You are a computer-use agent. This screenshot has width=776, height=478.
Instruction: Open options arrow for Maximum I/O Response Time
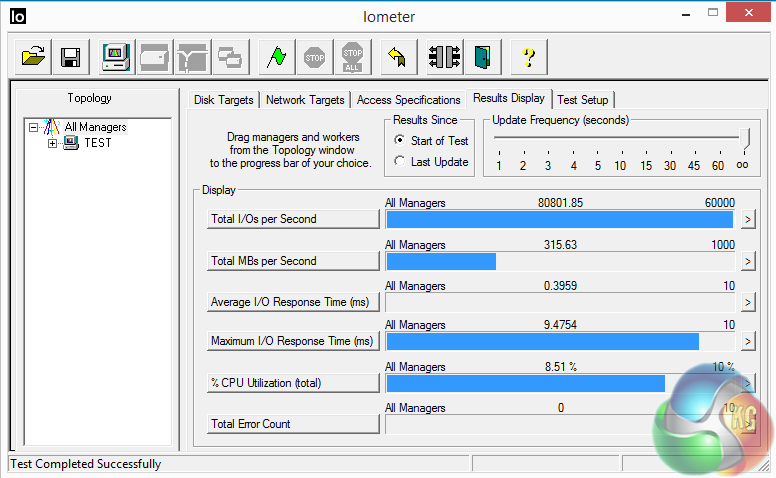tap(748, 341)
